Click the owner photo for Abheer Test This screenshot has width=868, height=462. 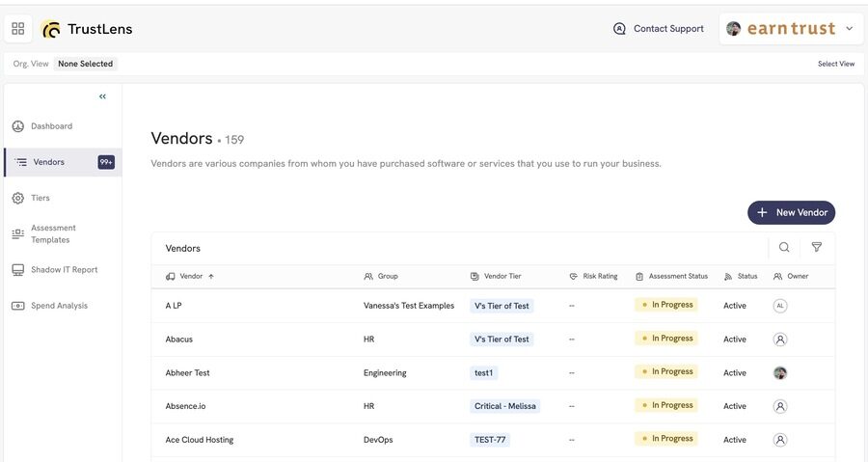(780, 373)
